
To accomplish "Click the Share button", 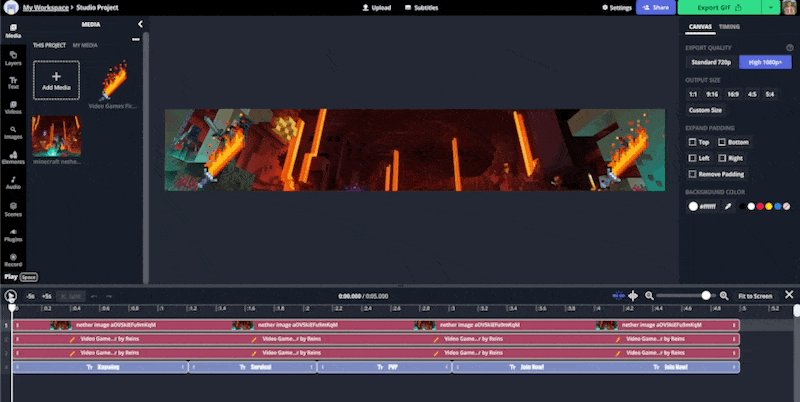I will pyautogui.click(x=656, y=7).
